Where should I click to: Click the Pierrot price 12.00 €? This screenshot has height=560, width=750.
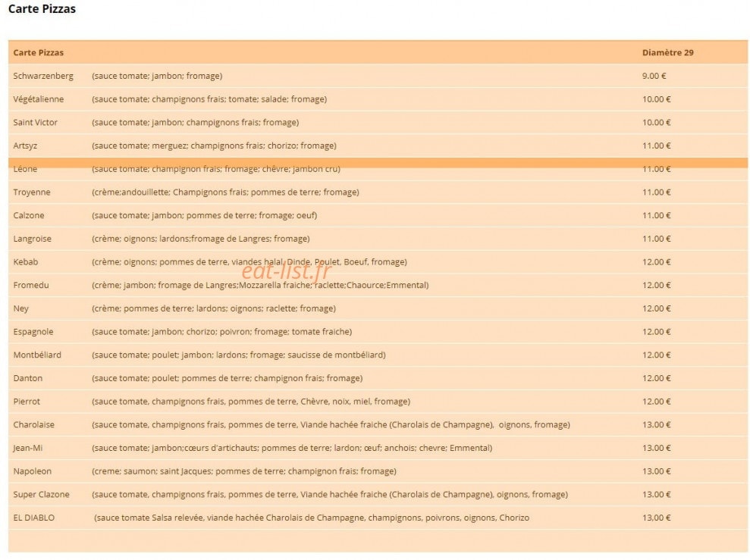pyautogui.click(x=656, y=402)
